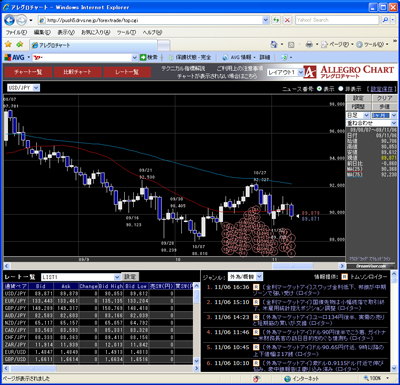Click the chart horizontal scrollbar thumb

pyautogui.click(x=293, y=266)
